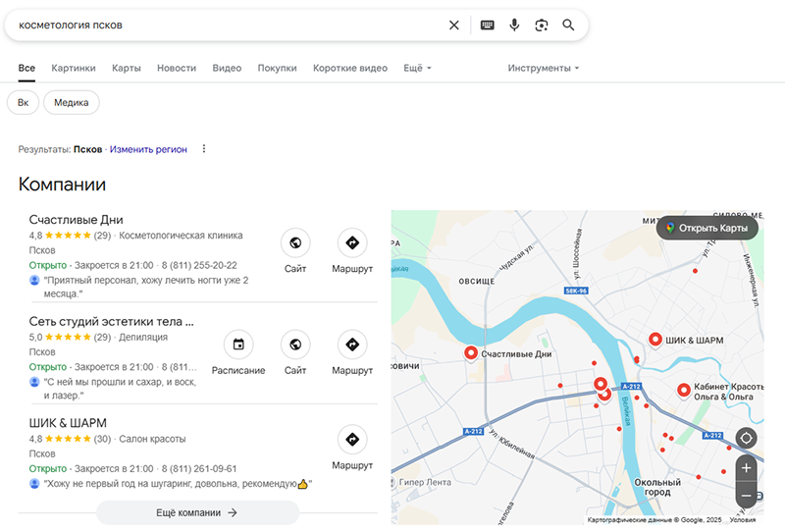The image size is (785, 532).
Task: Click the Окольный город label on map
Action: click(657, 487)
